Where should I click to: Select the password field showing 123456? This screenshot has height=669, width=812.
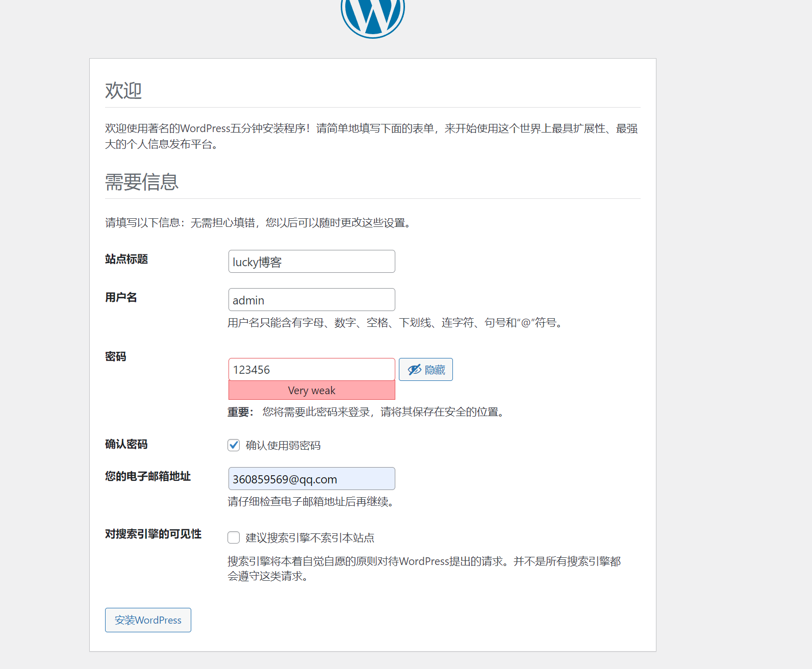click(311, 370)
